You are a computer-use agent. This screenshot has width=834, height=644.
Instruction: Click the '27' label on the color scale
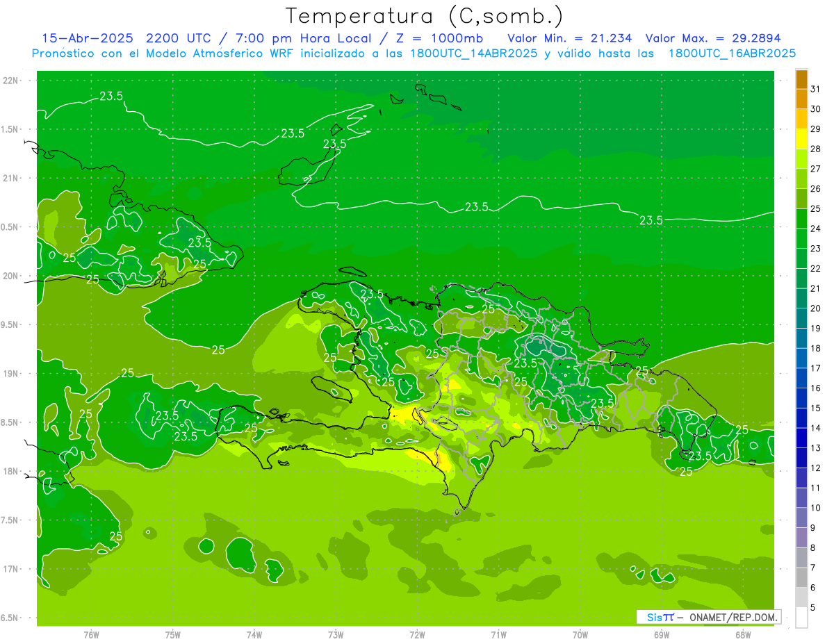[x=816, y=169]
